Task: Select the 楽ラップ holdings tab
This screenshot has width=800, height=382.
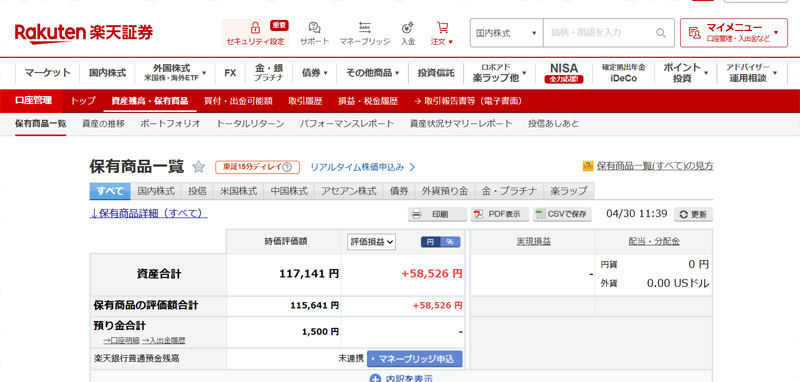Action: [x=569, y=191]
